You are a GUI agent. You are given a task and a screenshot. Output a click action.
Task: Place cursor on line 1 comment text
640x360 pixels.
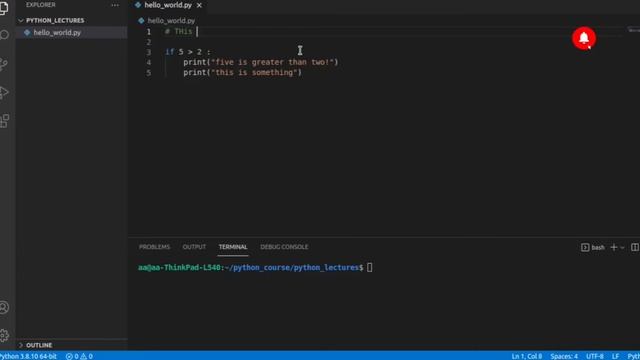pyautogui.click(x=178, y=31)
